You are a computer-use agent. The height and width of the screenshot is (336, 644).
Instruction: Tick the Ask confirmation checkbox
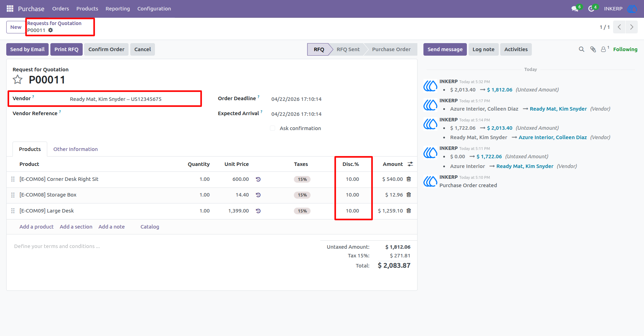tap(273, 128)
